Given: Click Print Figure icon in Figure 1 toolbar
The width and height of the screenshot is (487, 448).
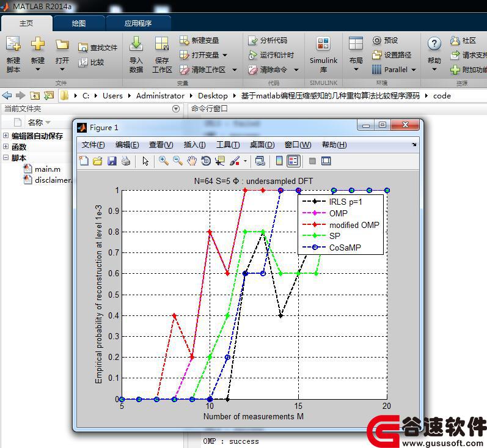Looking at the screenshot, I should [x=126, y=161].
